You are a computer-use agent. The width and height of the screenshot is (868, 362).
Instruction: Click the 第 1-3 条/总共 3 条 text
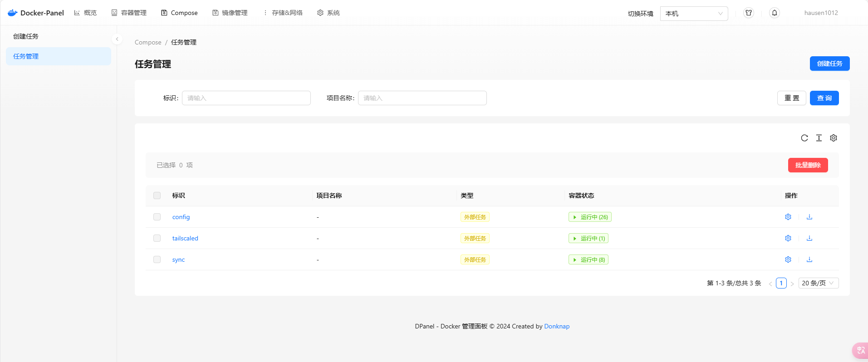coord(734,283)
